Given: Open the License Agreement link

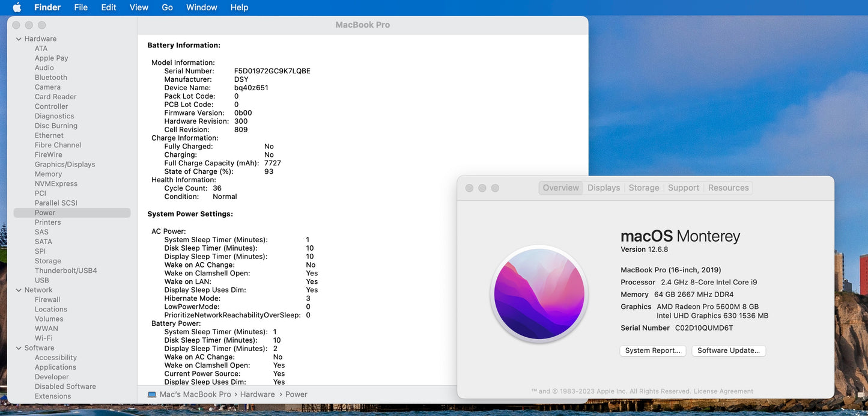Looking at the screenshot, I should 723,391.
